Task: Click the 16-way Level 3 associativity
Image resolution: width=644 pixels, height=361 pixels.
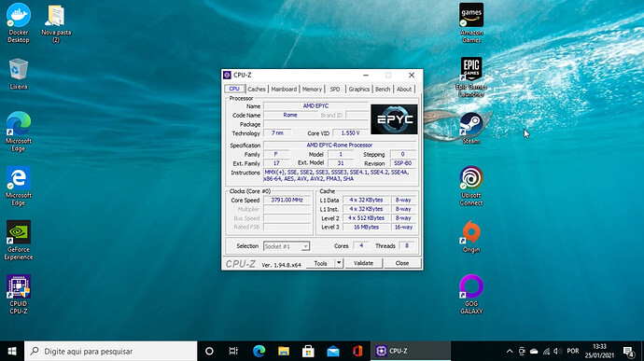Action: coord(403,227)
